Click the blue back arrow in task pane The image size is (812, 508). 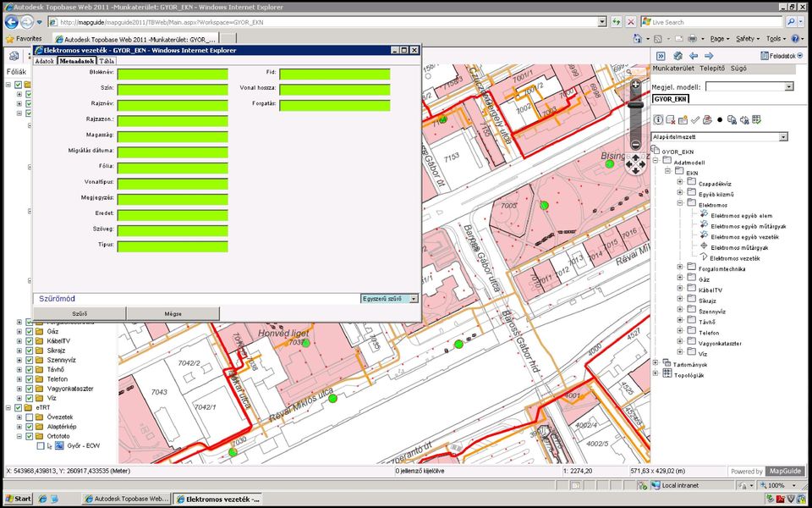click(x=694, y=56)
